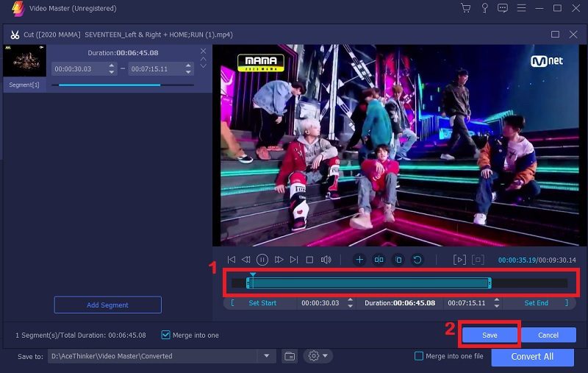Stop the video playback
588x373 pixels.
[309, 260]
